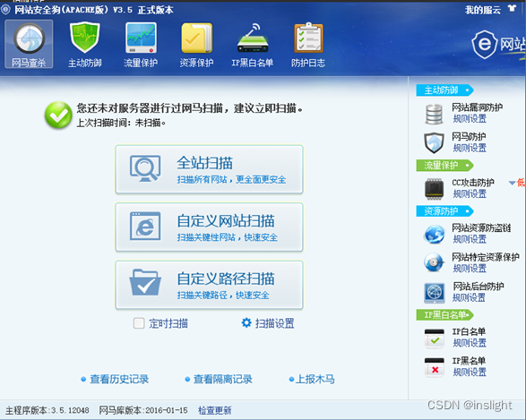Start 自定义路径扫描
Screen dimensions: 526x420
pyautogui.click(x=209, y=285)
